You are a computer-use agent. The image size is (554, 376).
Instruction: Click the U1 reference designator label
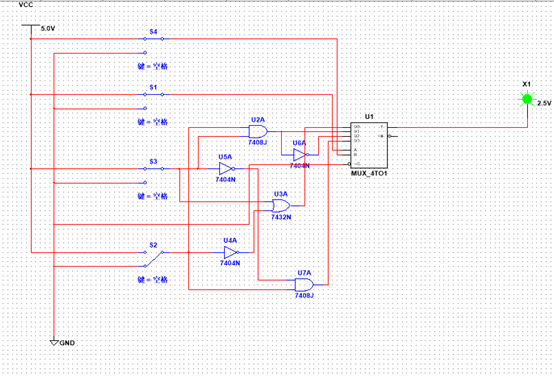tap(369, 117)
